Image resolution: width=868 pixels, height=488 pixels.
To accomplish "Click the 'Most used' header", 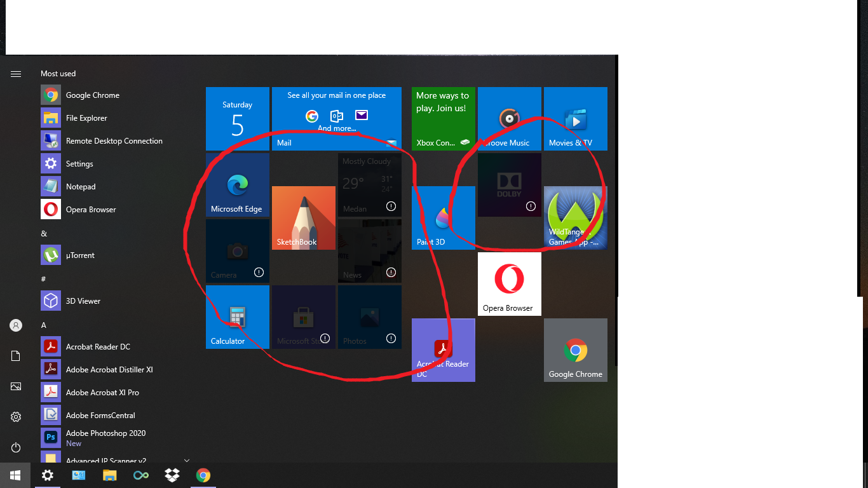I will click(58, 74).
